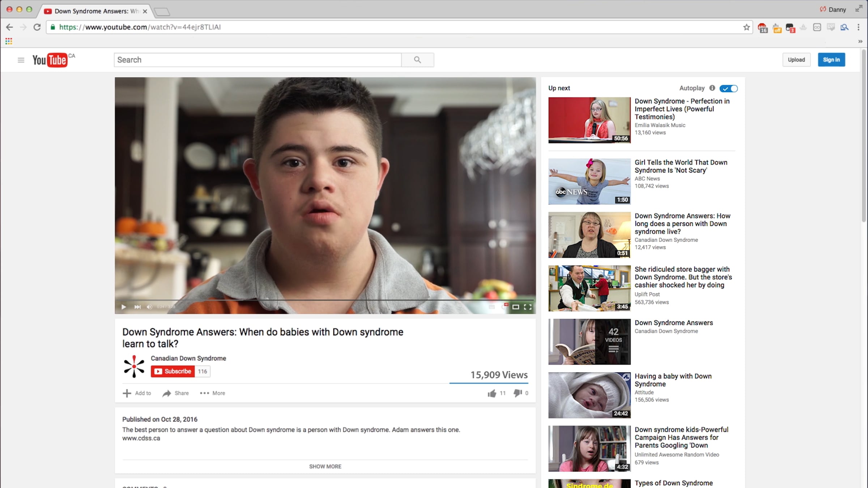The width and height of the screenshot is (868, 488).
Task: Click the 15,909 Views count
Action: pyautogui.click(x=499, y=375)
